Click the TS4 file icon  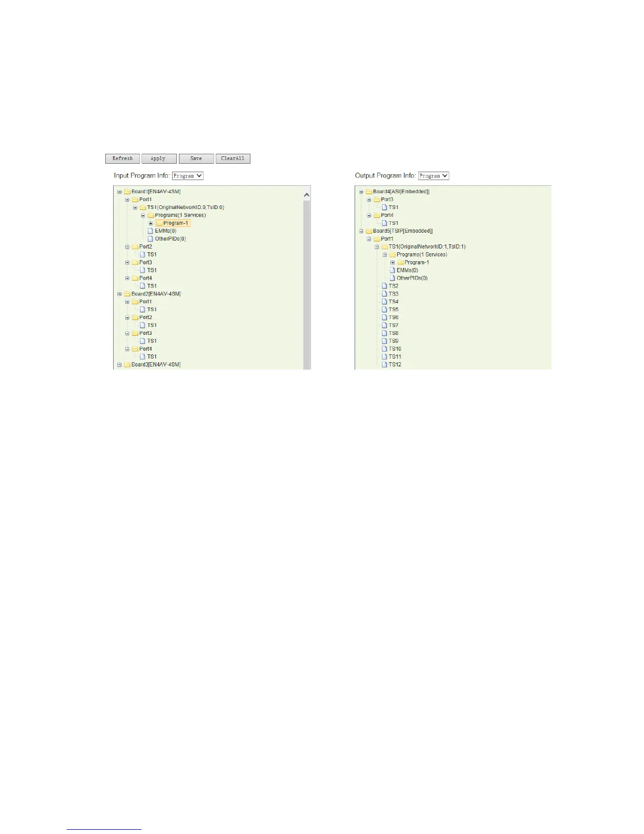pos(385,302)
